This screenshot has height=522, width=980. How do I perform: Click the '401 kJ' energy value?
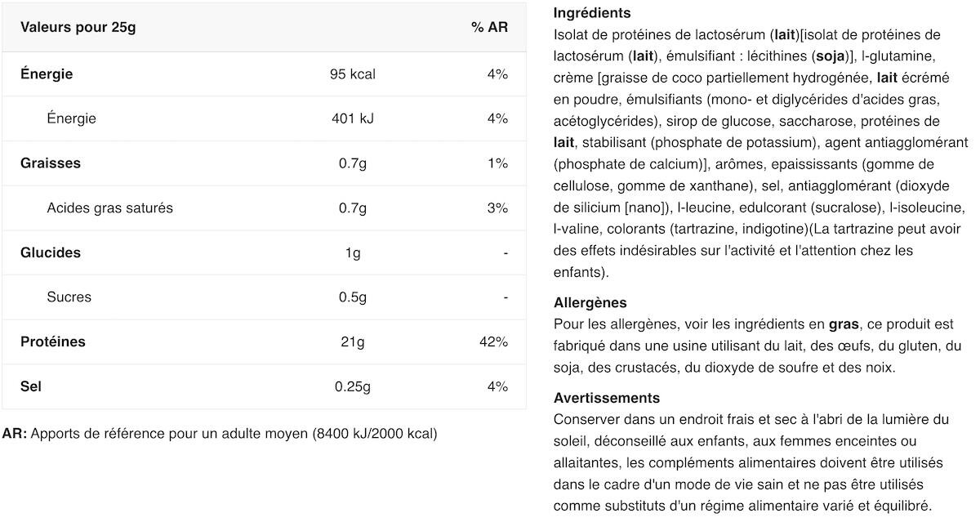point(353,118)
